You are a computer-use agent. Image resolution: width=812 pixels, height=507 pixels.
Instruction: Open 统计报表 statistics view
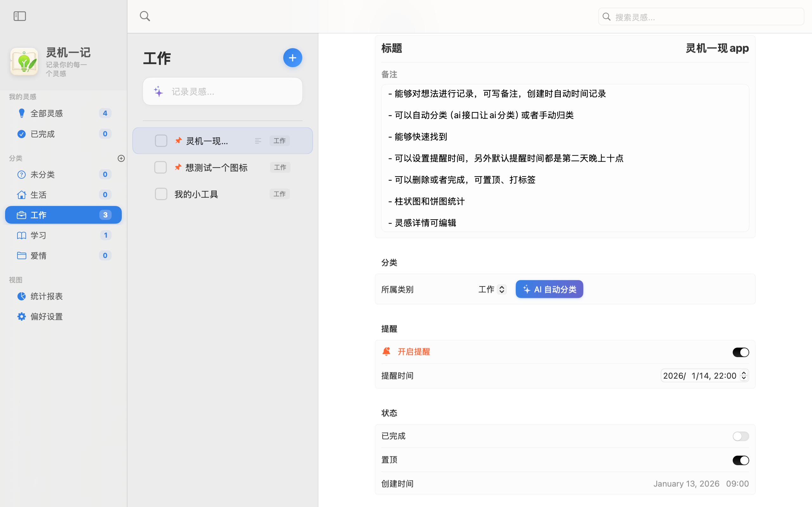pyautogui.click(x=47, y=296)
